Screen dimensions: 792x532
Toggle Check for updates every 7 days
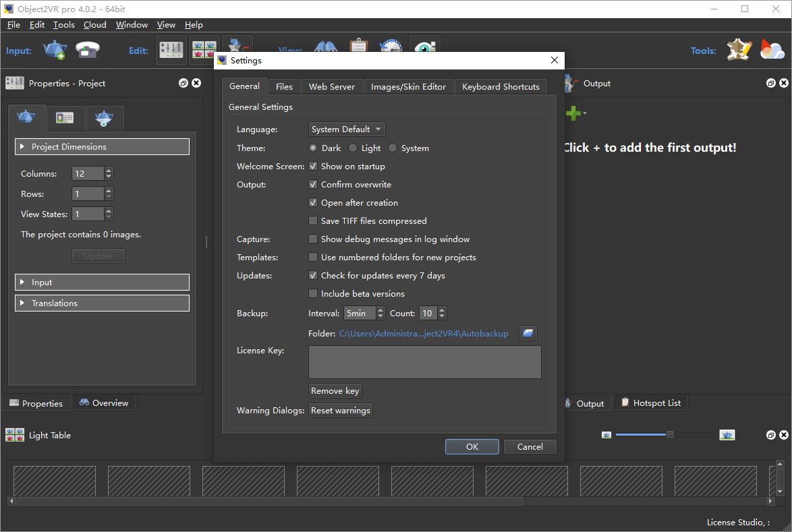click(313, 275)
